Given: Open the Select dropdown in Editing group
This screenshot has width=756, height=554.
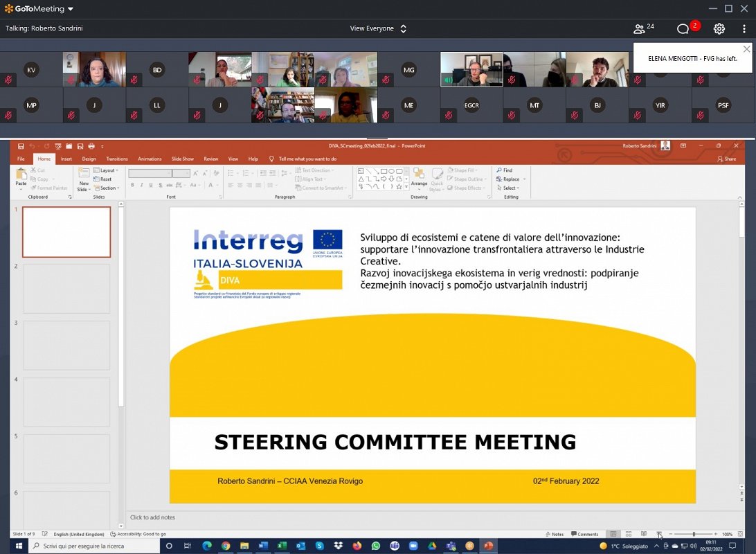Looking at the screenshot, I should [x=508, y=188].
